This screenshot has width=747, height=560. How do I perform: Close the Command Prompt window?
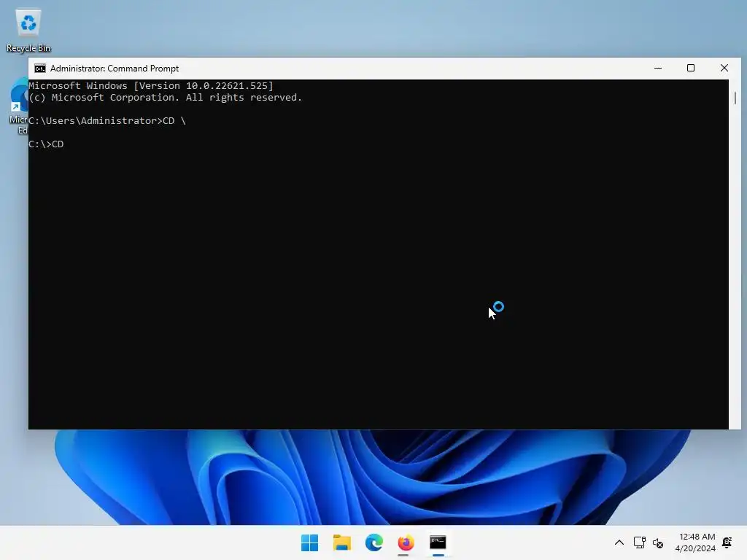(x=724, y=68)
